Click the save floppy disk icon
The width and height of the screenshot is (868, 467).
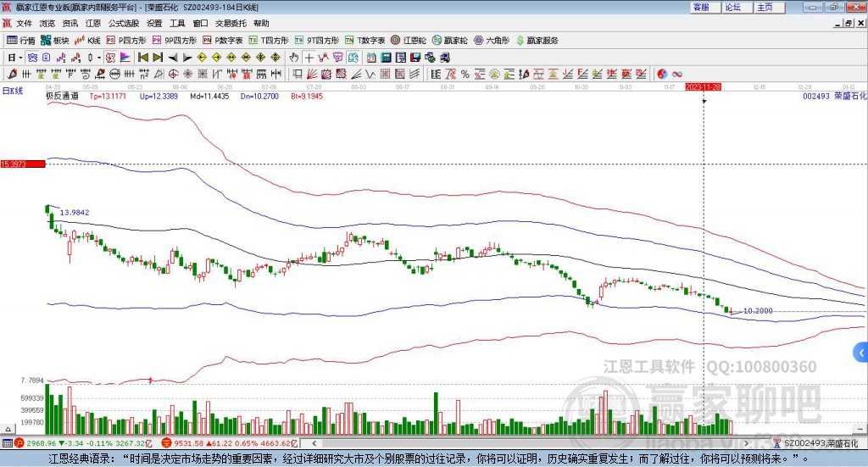(x=415, y=58)
